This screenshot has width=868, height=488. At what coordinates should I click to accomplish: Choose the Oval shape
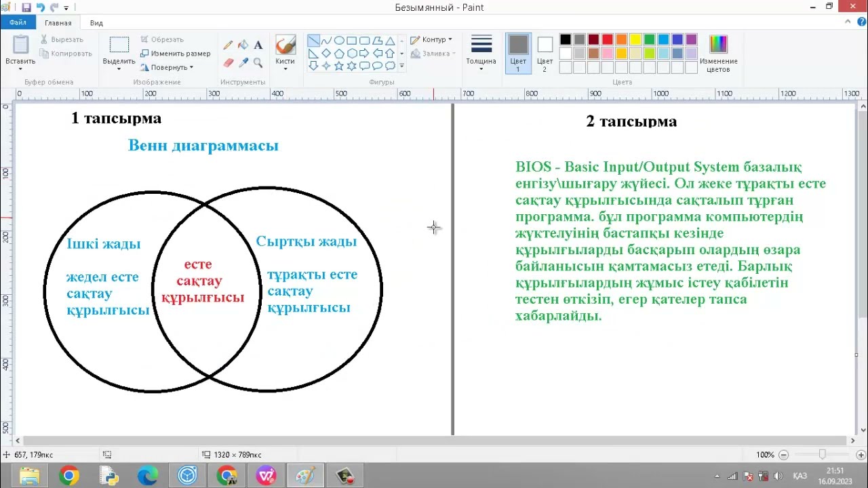339,41
